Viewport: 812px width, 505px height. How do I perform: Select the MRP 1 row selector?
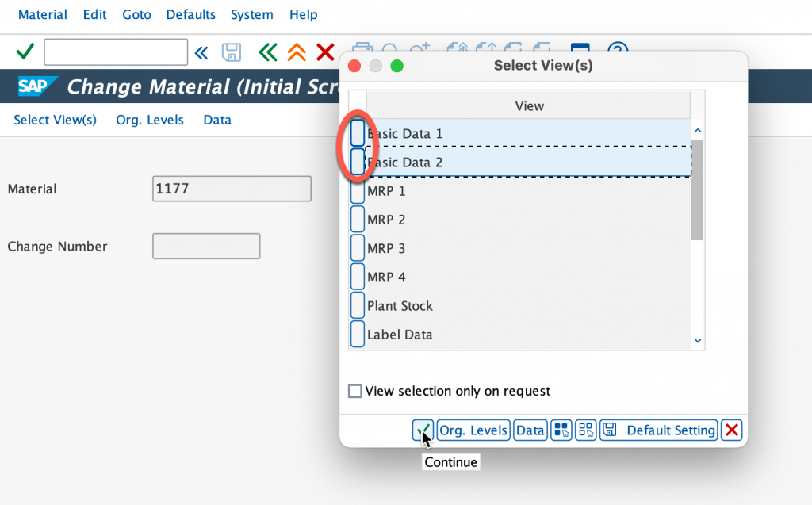358,191
